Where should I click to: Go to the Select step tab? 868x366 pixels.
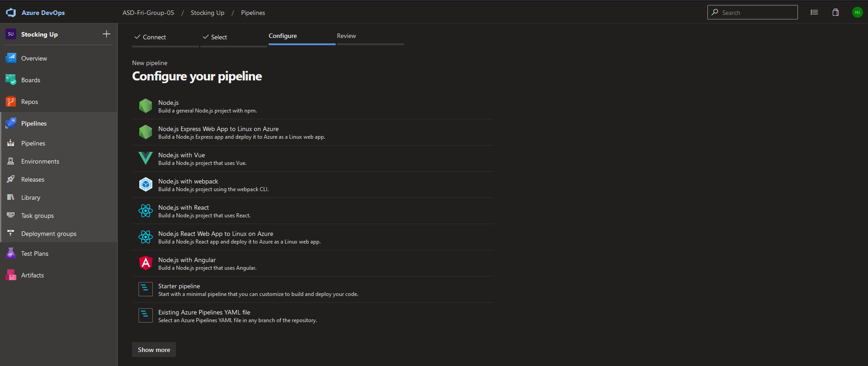pyautogui.click(x=233, y=37)
